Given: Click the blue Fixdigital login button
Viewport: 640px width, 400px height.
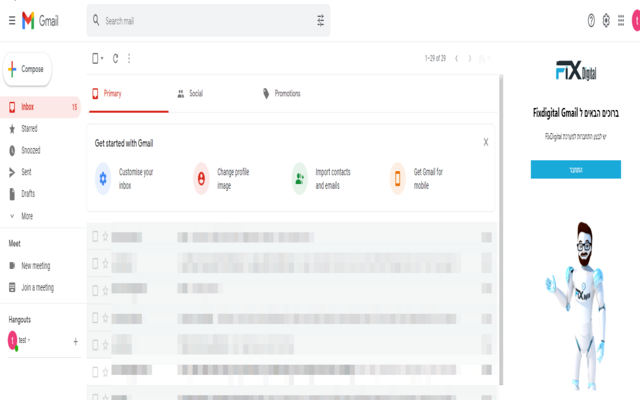Looking at the screenshot, I should click(x=576, y=169).
